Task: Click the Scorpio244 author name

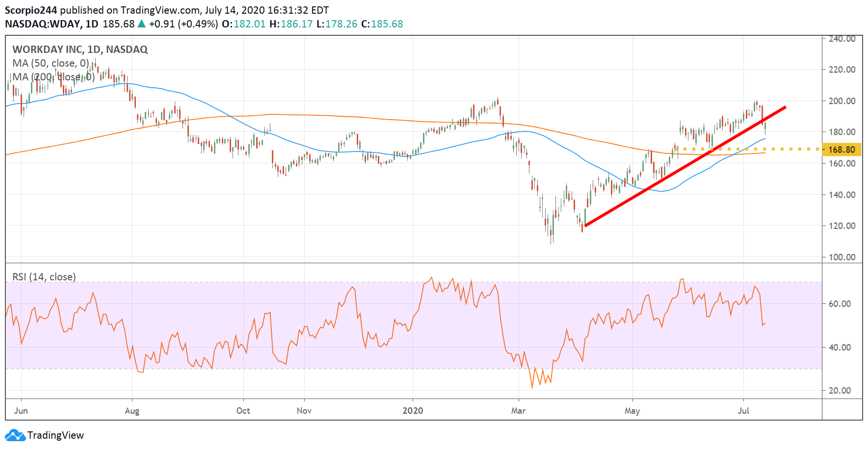Action: (x=31, y=10)
